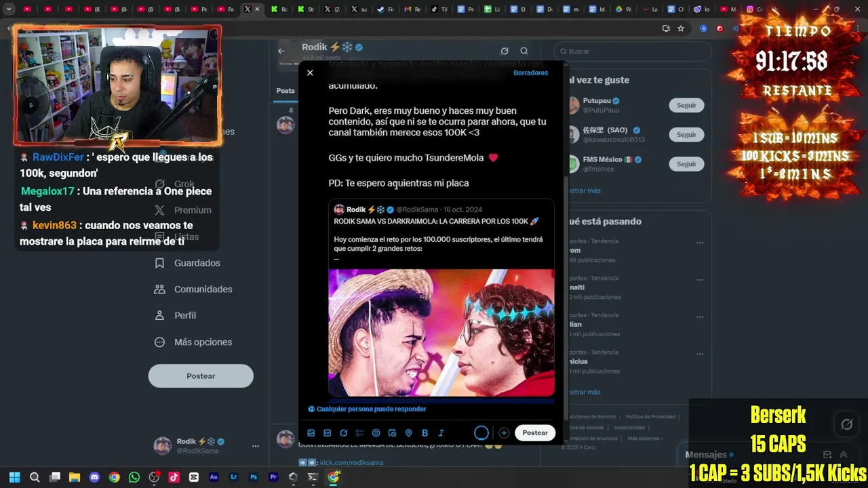Select the Posts tab on profile
This screenshot has height=488, width=868.
tap(285, 91)
